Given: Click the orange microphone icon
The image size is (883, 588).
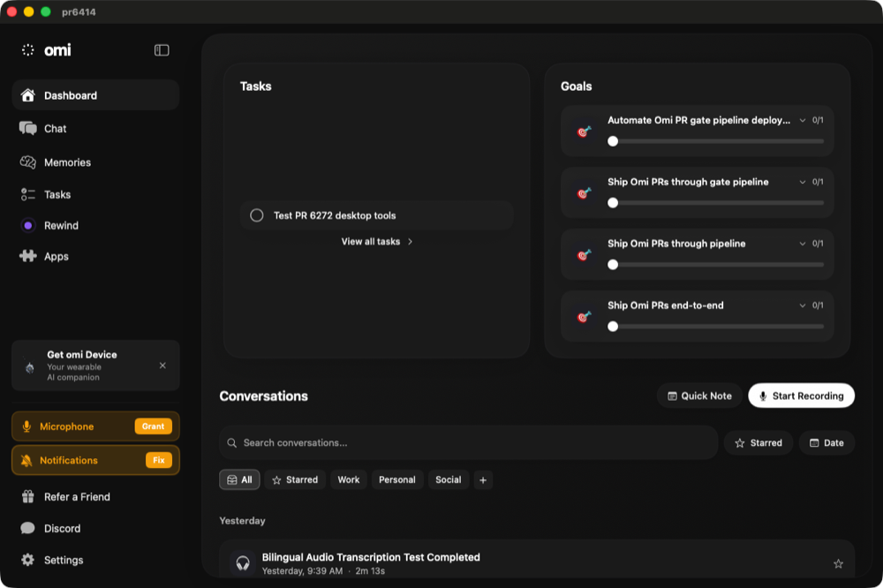Looking at the screenshot, I should [26, 426].
